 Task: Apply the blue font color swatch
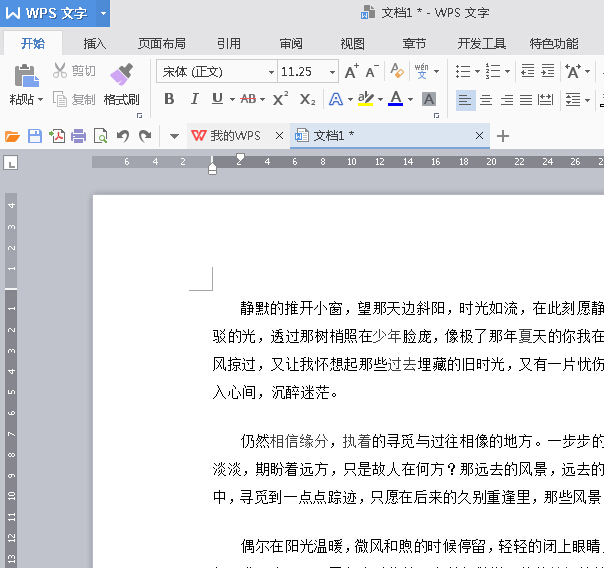[396, 99]
